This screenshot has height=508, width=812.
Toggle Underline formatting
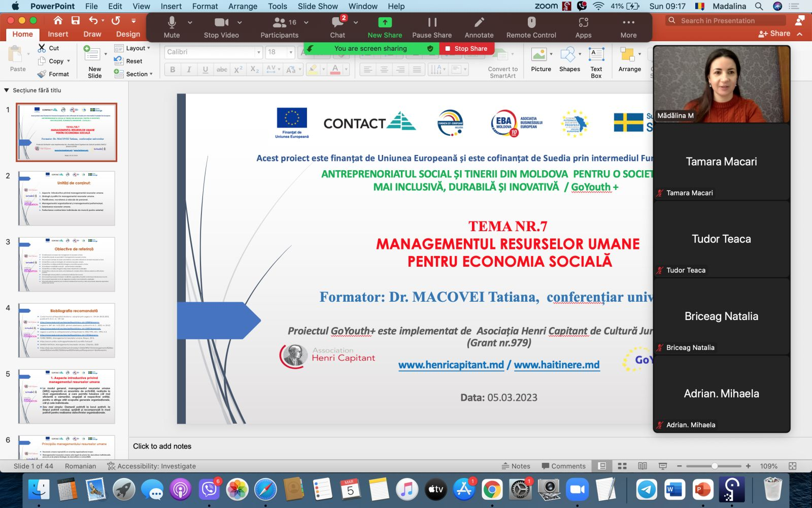click(205, 70)
